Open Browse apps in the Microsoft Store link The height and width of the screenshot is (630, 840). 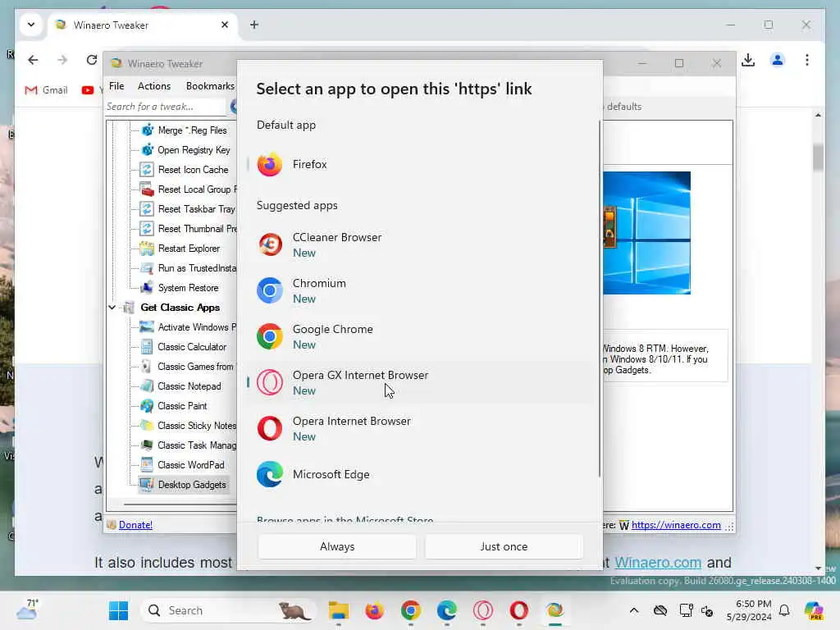click(345, 519)
